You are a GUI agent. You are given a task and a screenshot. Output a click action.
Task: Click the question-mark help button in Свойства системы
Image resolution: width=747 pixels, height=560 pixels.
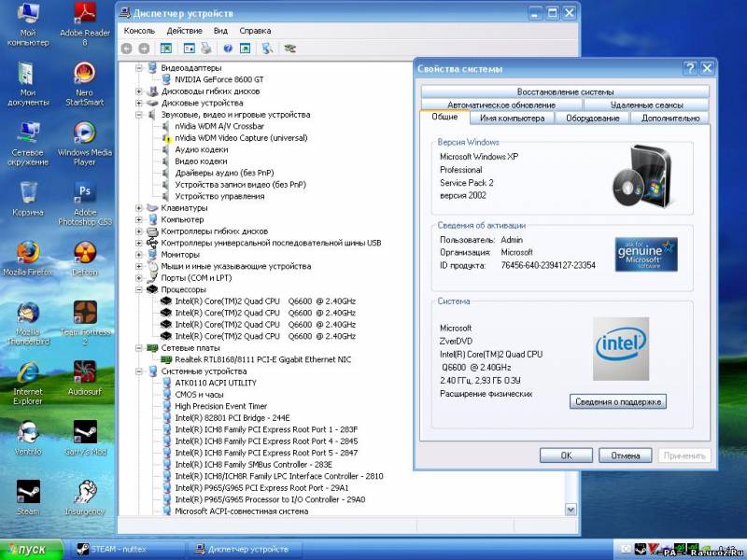(x=690, y=68)
